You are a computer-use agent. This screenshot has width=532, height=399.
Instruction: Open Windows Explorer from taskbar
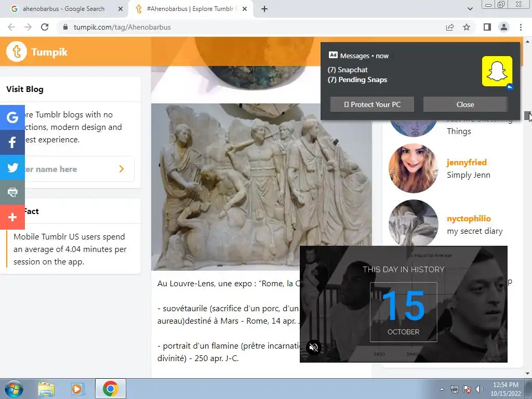pos(46,389)
